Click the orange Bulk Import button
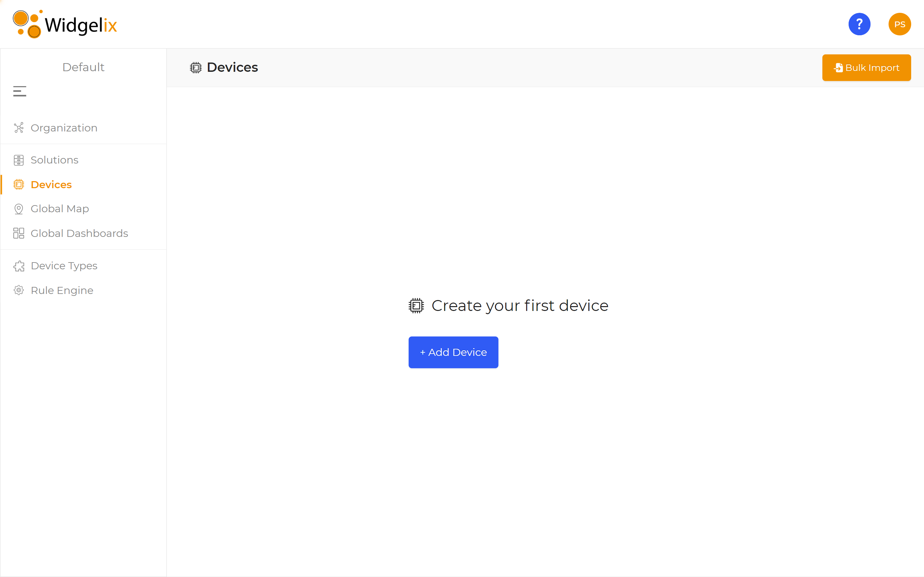This screenshot has width=924, height=577. (866, 68)
